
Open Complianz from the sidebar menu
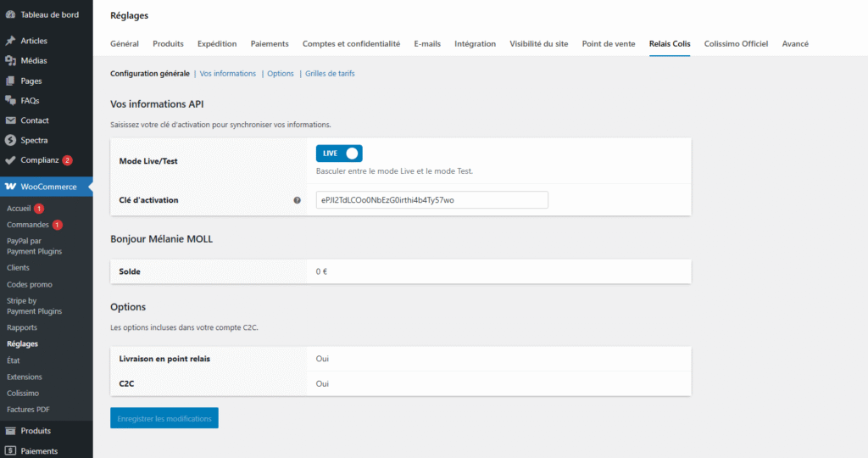[x=38, y=159]
